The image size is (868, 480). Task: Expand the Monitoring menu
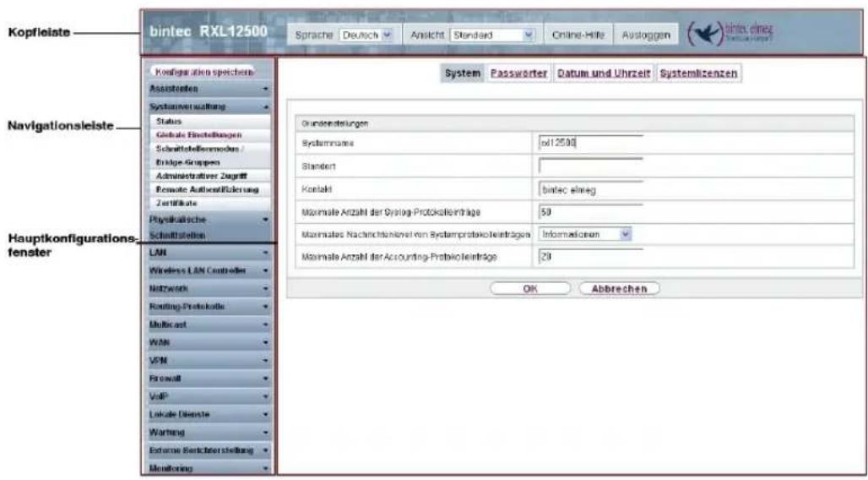point(209,468)
